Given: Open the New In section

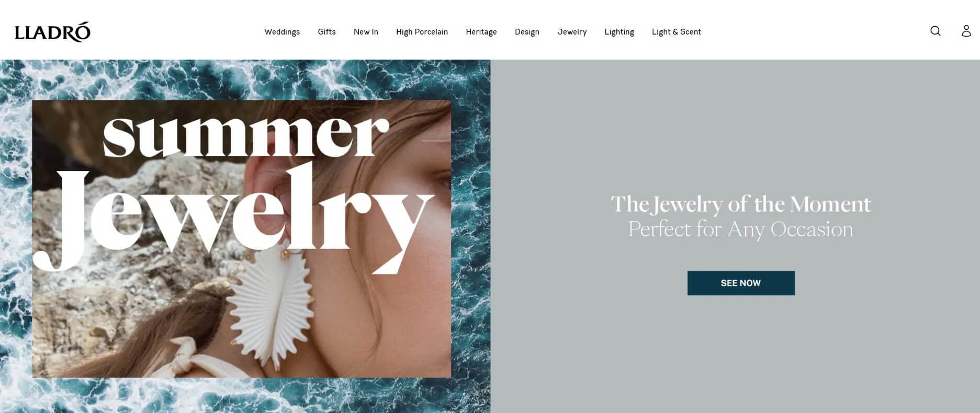Looking at the screenshot, I should [x=366, y=32].
